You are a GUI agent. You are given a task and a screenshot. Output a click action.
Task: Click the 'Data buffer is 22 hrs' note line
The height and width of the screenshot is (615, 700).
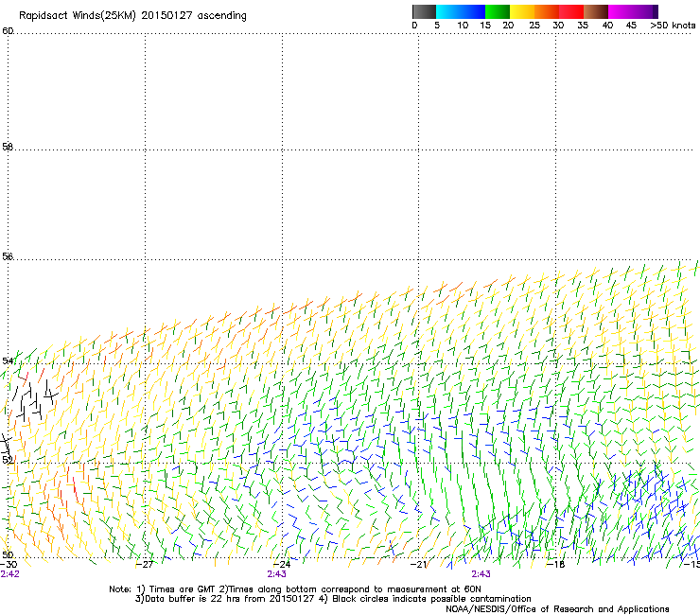pyautogui.click(x=333, y=599)
